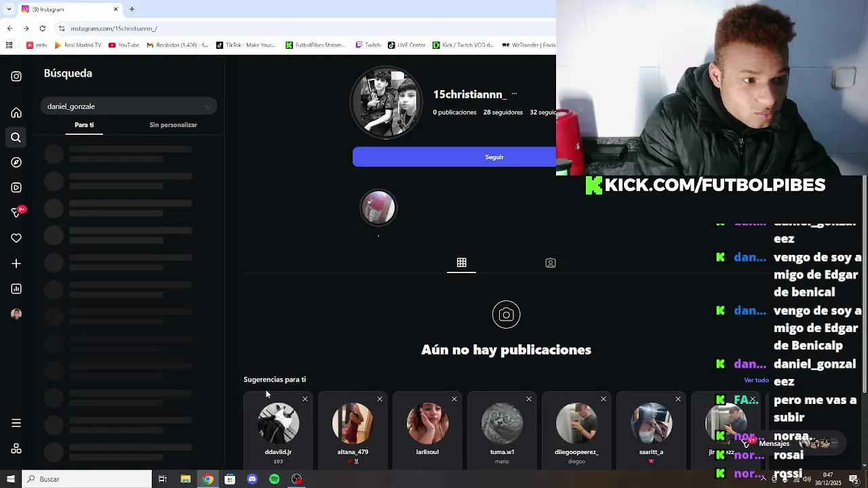The image size is (868, 488).
Task: Open Messages icon with 9+ badge
Action: [x=18, y=212]
